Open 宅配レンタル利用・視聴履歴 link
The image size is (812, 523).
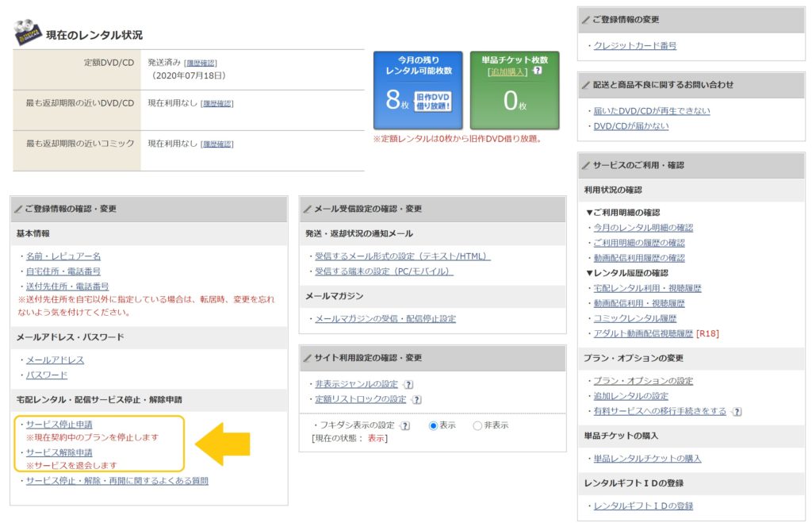(x=647, y=288)
